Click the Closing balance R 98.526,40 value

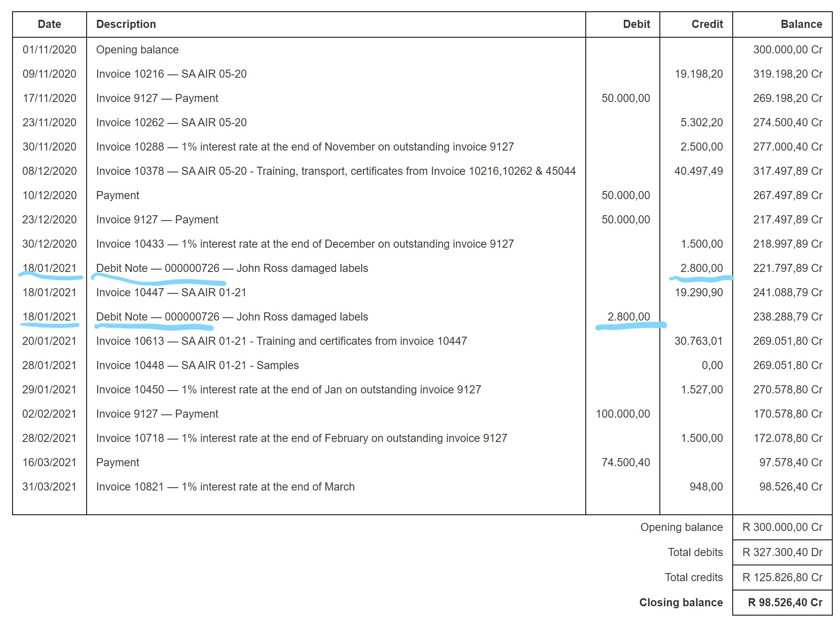[785, 603]
